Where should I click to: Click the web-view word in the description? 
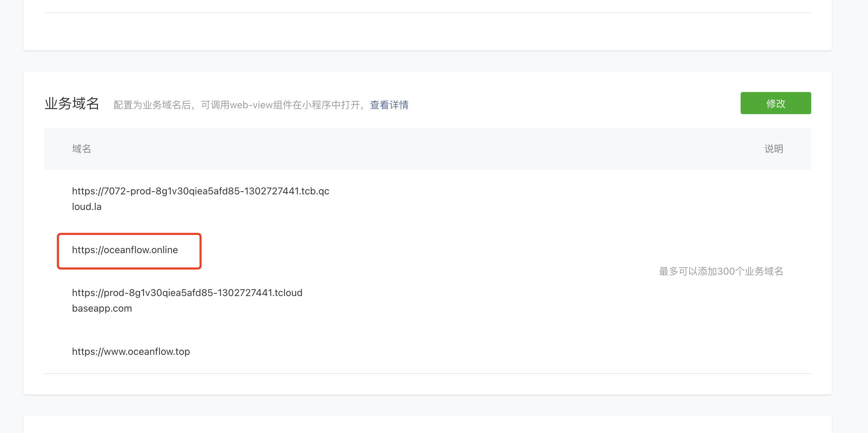pos(251,105)
